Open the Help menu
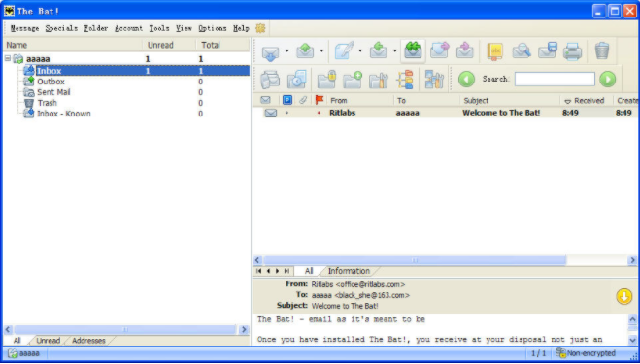 tap(241, 28)
